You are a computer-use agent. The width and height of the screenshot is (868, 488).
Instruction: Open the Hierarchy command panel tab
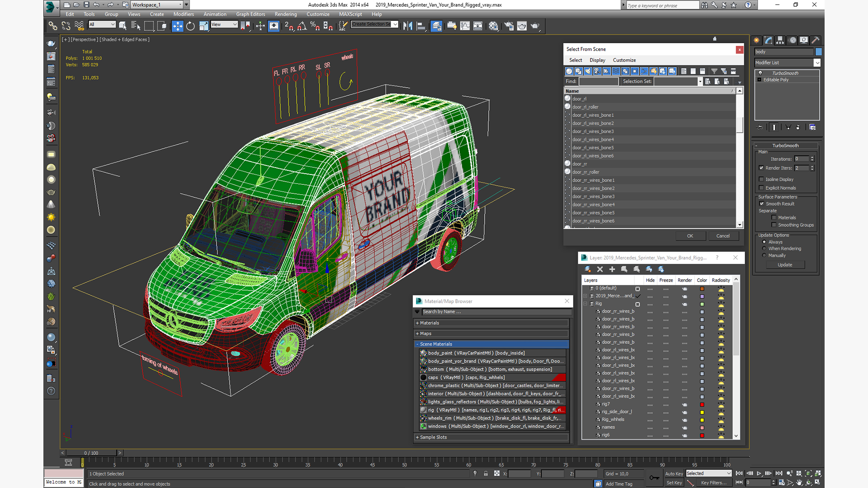780,40
